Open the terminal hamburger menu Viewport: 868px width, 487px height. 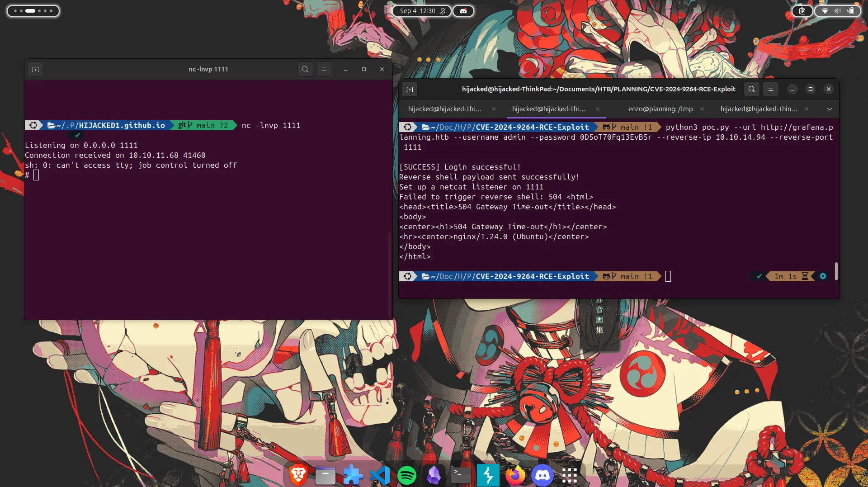(x=770, y=89)
